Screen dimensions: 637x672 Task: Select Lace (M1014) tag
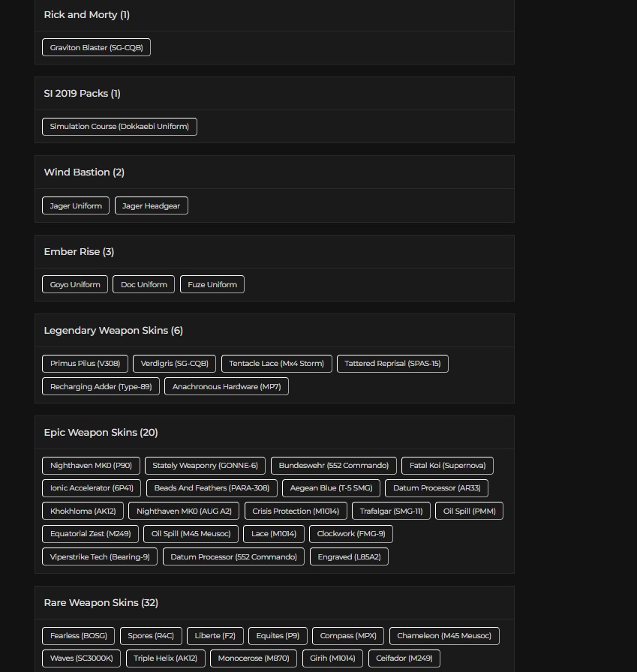274,534
